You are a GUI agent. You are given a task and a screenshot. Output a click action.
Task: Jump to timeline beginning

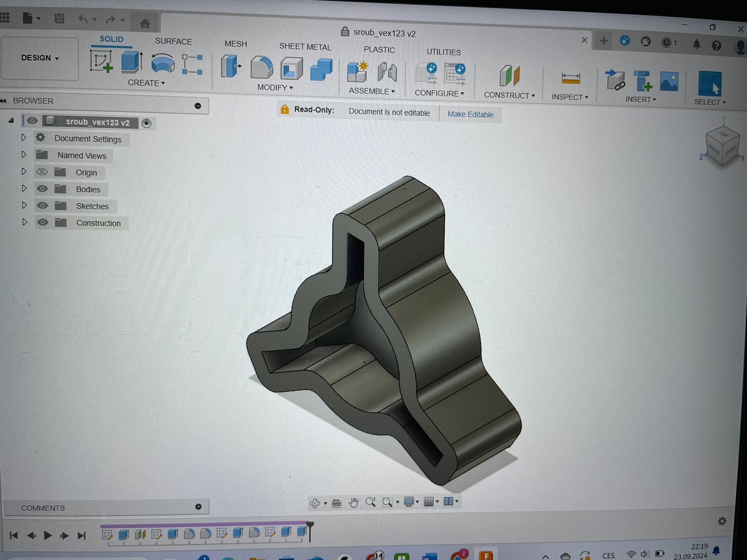pos(13,535)
